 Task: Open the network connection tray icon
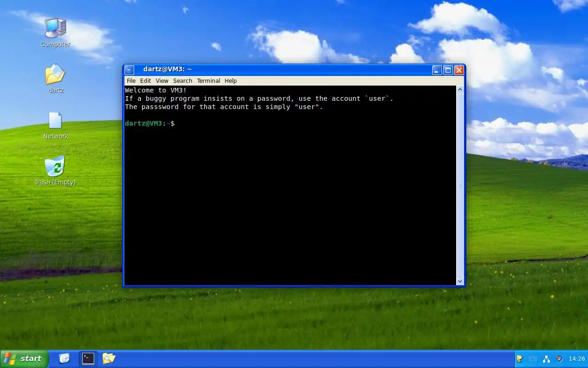546,359
